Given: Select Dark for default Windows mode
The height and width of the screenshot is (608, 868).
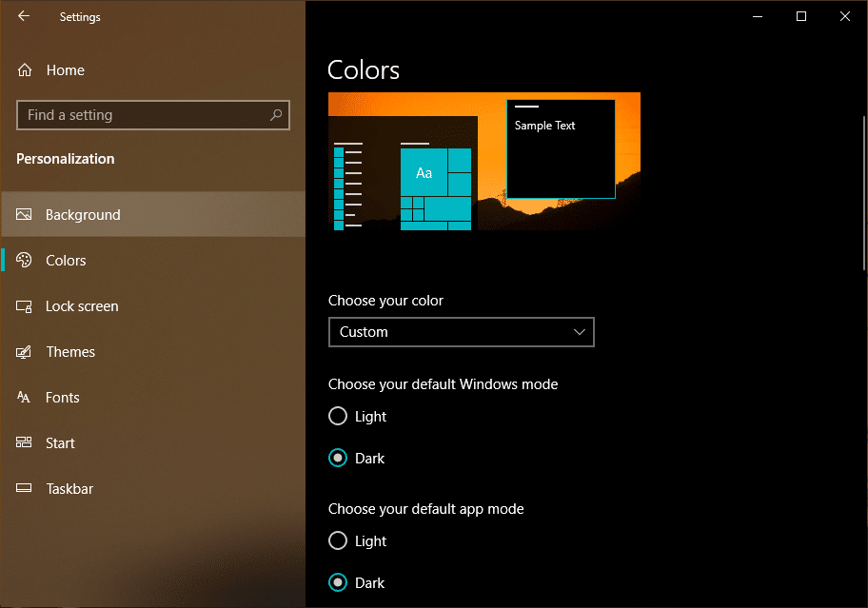Looking at the screenshot, I should tap(338, 459).
